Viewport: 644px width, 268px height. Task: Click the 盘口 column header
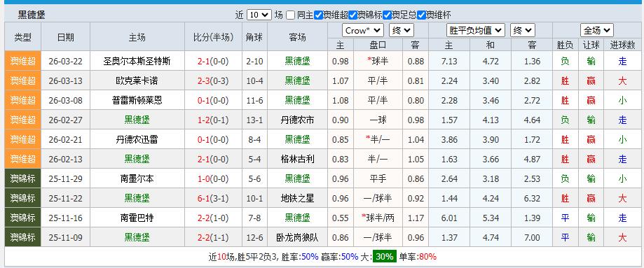(x=378, y=45)
